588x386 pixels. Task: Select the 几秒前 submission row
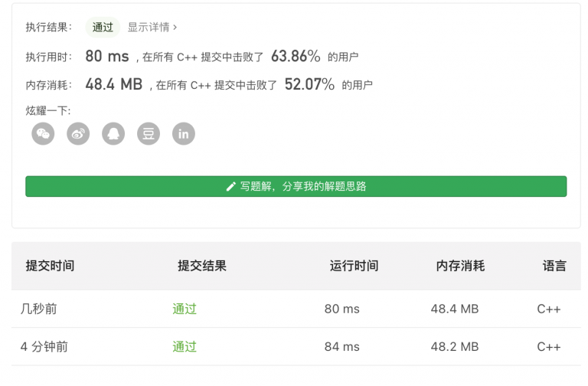pyautogui.click(x=38, y=309)
